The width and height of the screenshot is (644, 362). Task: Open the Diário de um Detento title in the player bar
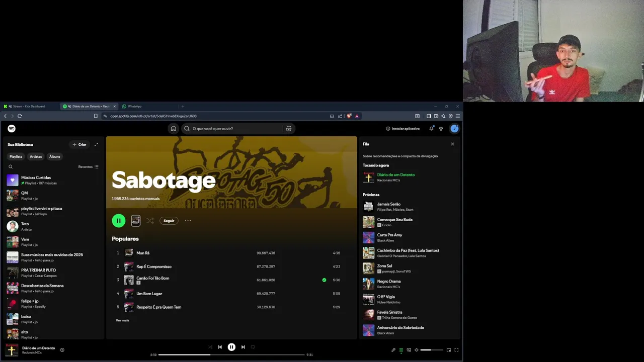[x=39, y=348]
